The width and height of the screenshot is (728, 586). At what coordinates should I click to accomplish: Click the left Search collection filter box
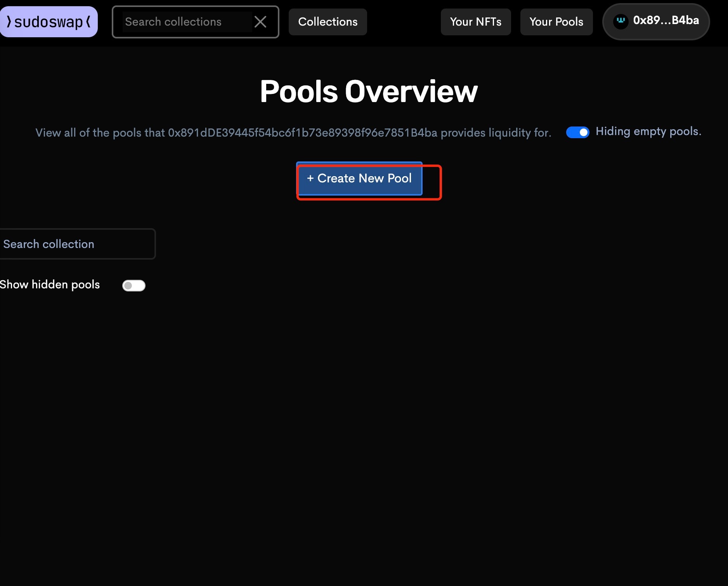[x=77, y=244]
